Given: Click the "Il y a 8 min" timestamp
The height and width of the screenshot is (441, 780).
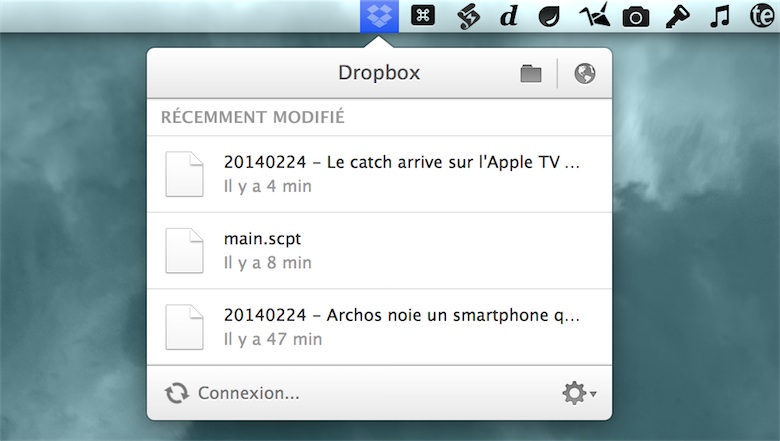Looking at the screenshot, I should click(x=268, y=263).
